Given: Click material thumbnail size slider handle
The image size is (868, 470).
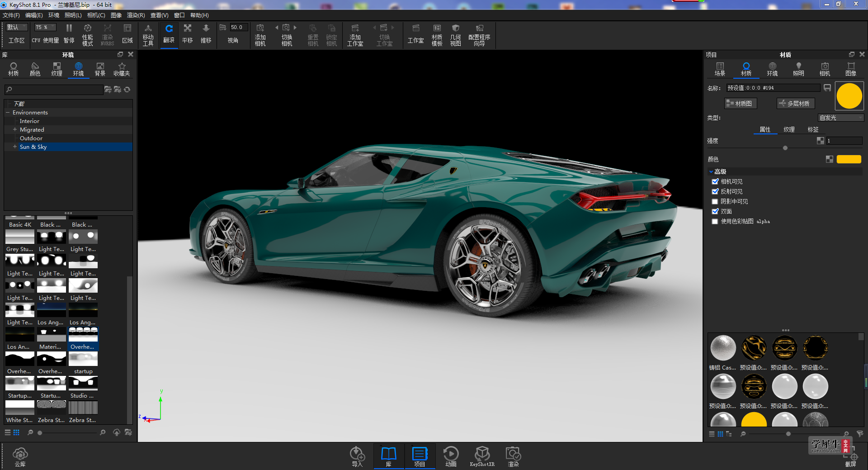Looking at the screenshot, I should coord(788,434).
